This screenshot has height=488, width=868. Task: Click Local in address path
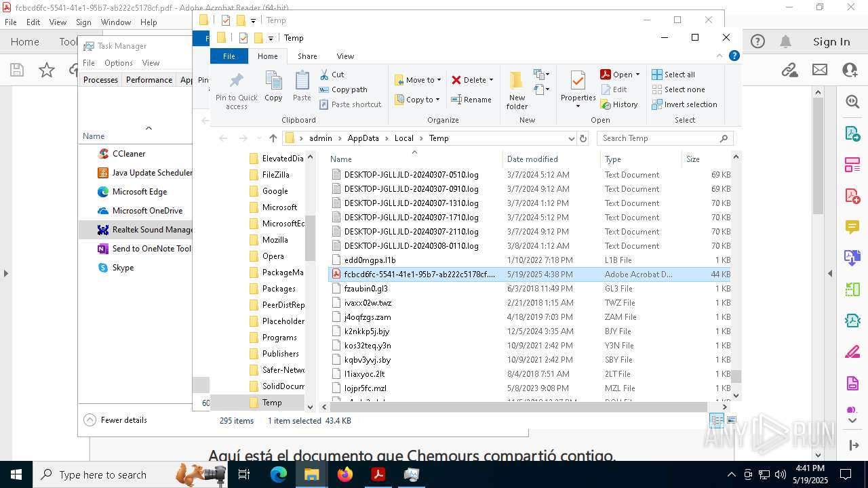click(x=403, y=138)
